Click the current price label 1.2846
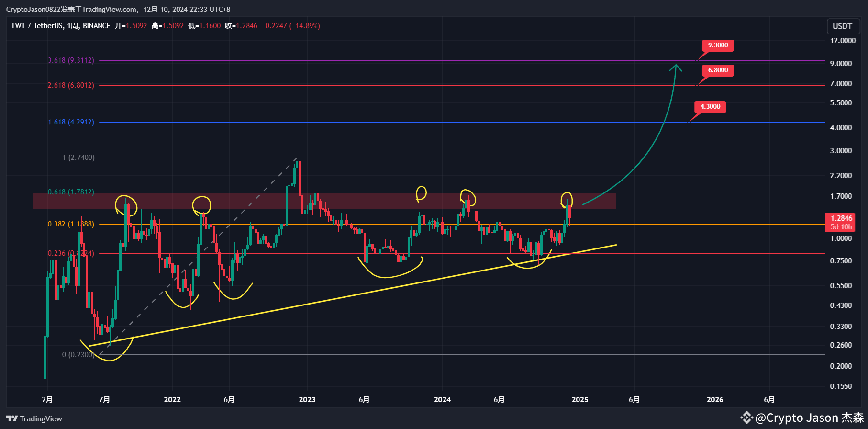The image size is (868, 429). 841,218
